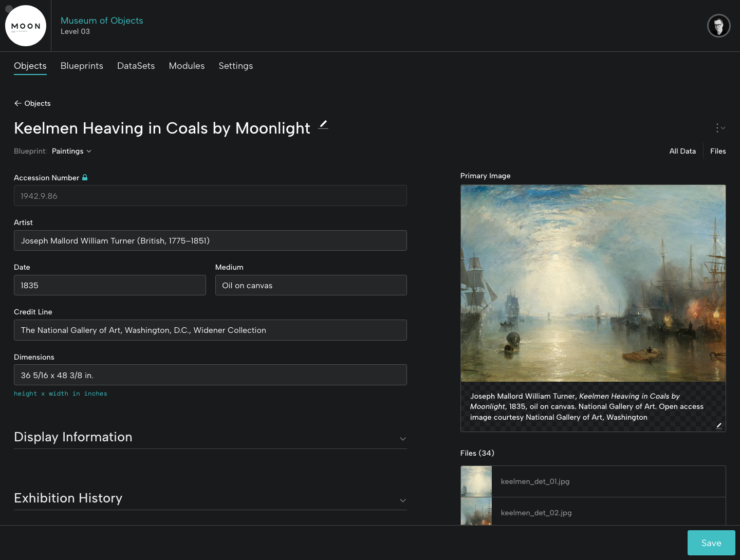Click the Accession Number lock icon
This screenshot has width=740, height=560.
[x=85, y=177]
